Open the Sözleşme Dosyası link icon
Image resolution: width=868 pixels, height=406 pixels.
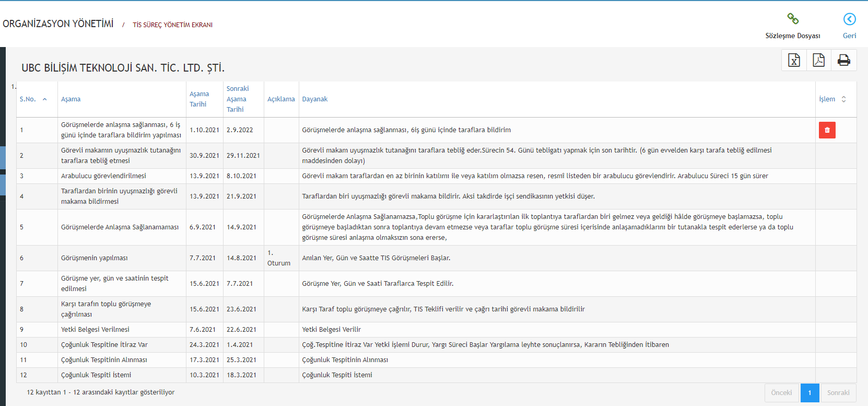coord(793,19)
